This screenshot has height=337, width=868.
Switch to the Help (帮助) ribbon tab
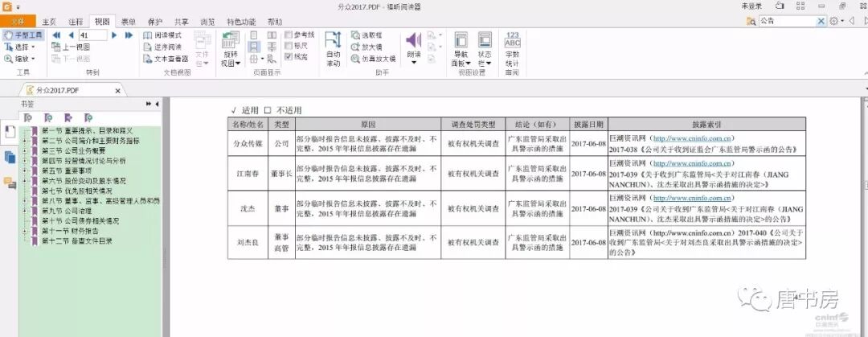(275, 22)
